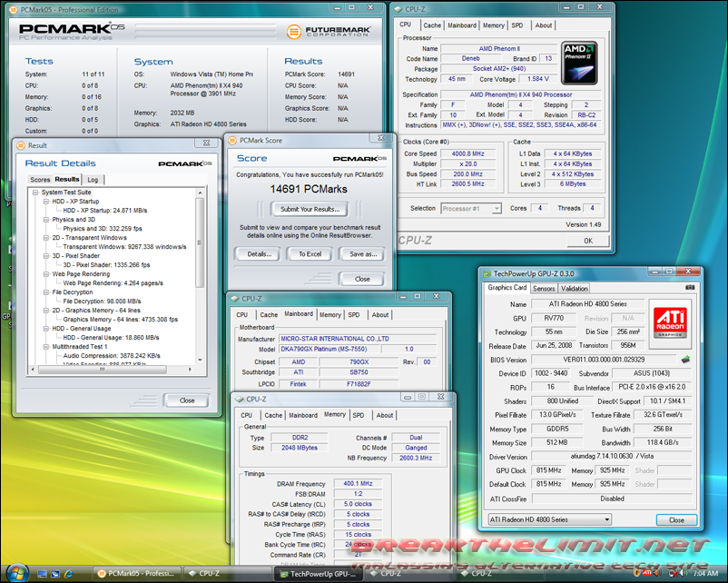Image resolution: width=728 pixels, height=583 pixels.
Task: Click the ATI Radeon graphics logo in GPU-Z
Action: point(670,322)
